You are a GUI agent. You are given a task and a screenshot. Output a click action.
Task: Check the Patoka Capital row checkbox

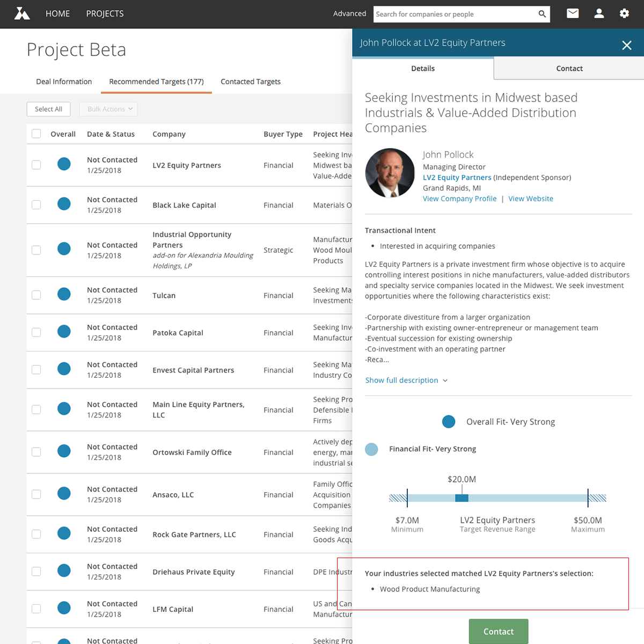36,332
